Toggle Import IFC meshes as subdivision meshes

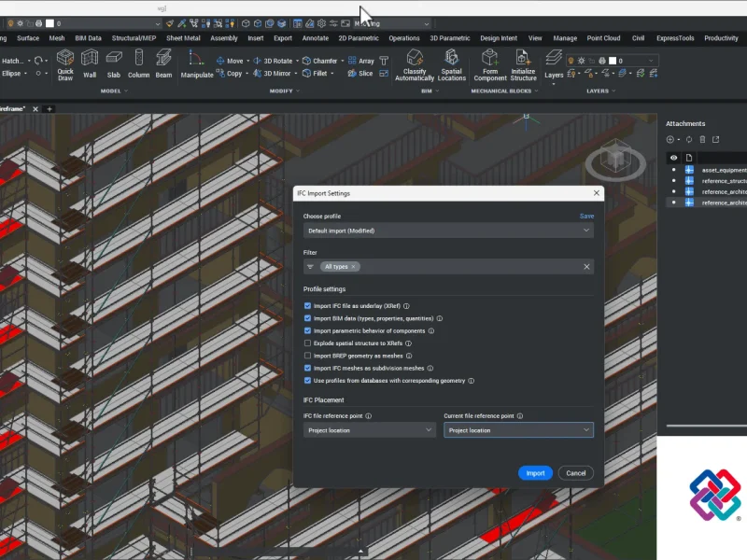point(307,368)
